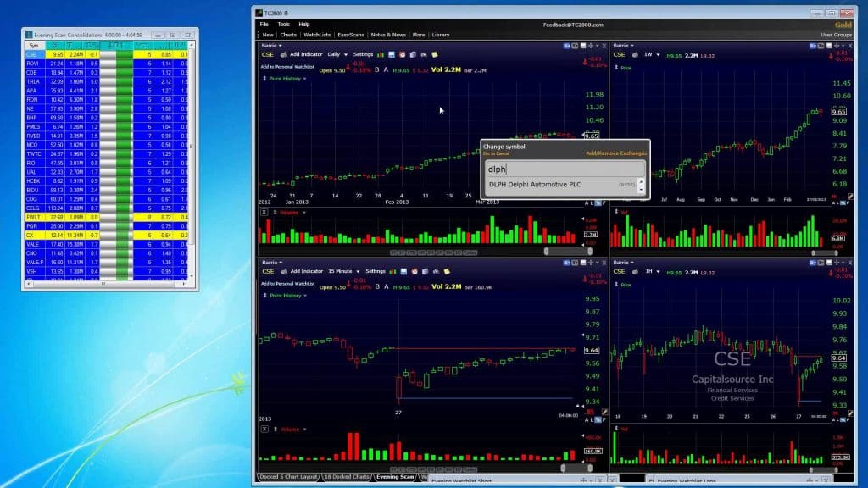
Task: Click the B button in the daily chart info line
Action: coord(377,70)
